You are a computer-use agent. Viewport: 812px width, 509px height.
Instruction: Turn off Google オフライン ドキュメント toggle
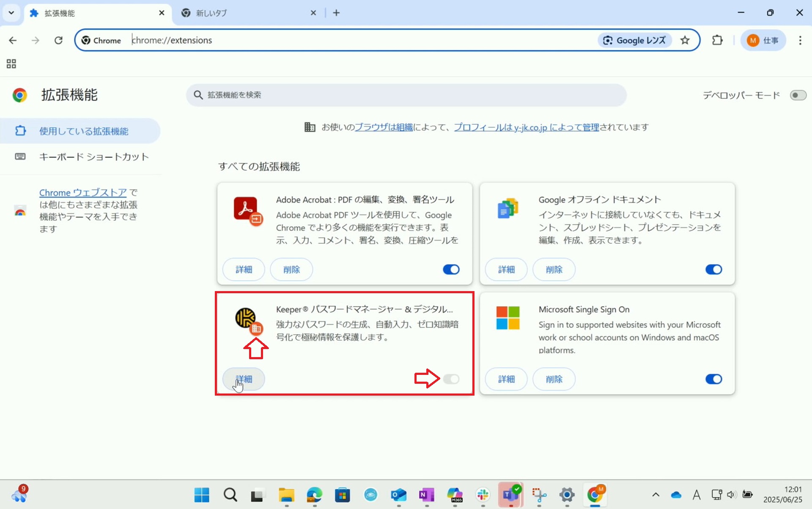pyautogui.click(x=713, y=270)
